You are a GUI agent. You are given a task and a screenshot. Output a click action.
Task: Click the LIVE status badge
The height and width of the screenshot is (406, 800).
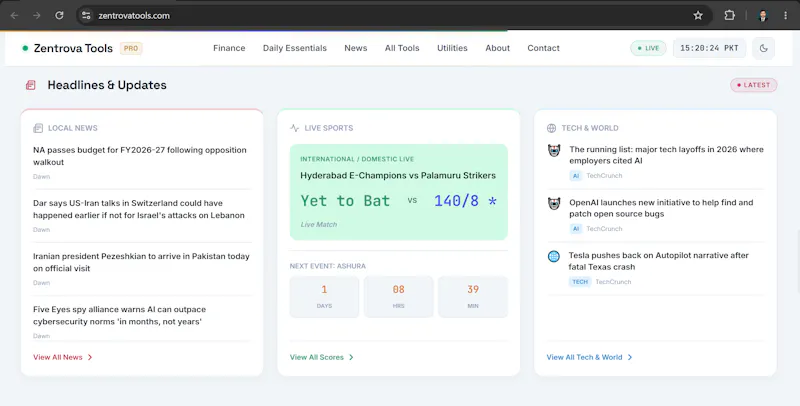(648, 48)
